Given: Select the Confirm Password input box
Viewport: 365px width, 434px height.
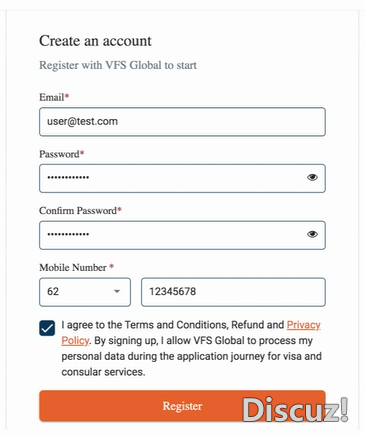Looking at the screenshot, I should coord(182,235).
